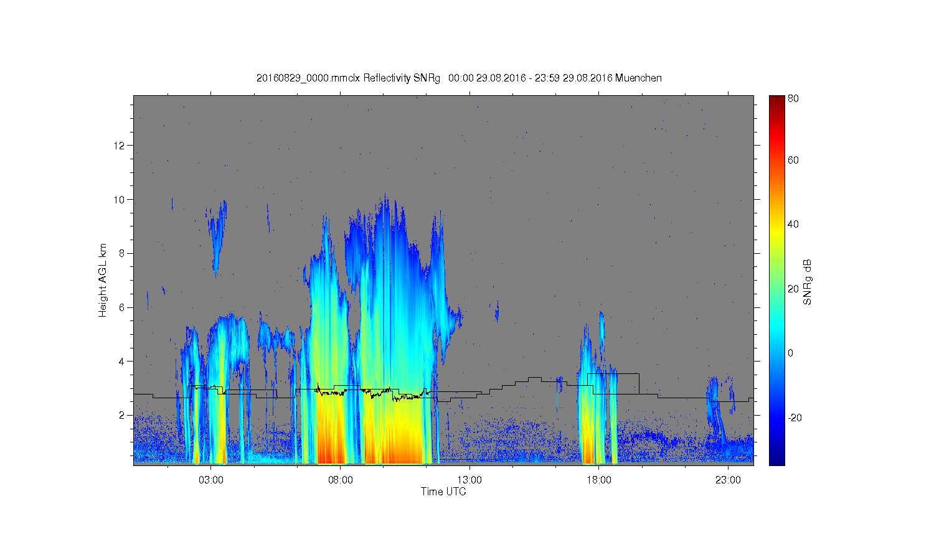Click the 03:00 time tick label
Screen dimensions: 934x560
(x=211, y=480)
